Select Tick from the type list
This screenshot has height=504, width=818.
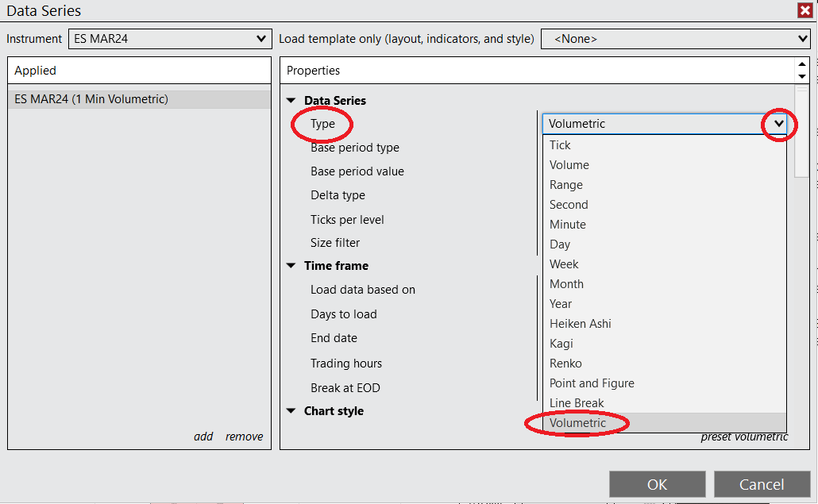(x=560, y=144)
